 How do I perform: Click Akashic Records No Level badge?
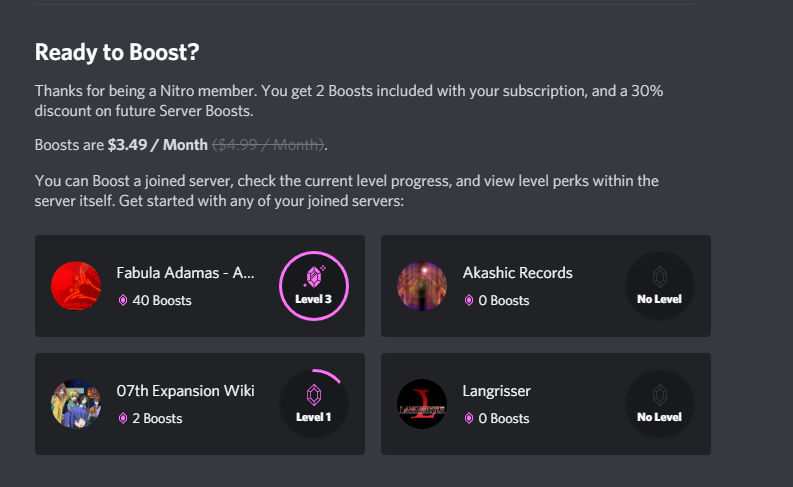[659, 286]
